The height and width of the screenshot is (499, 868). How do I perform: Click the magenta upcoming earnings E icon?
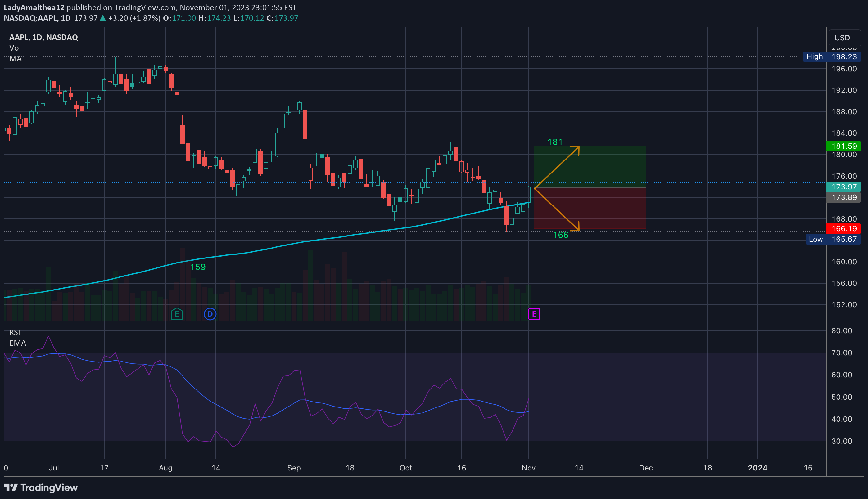coord(534,314)
